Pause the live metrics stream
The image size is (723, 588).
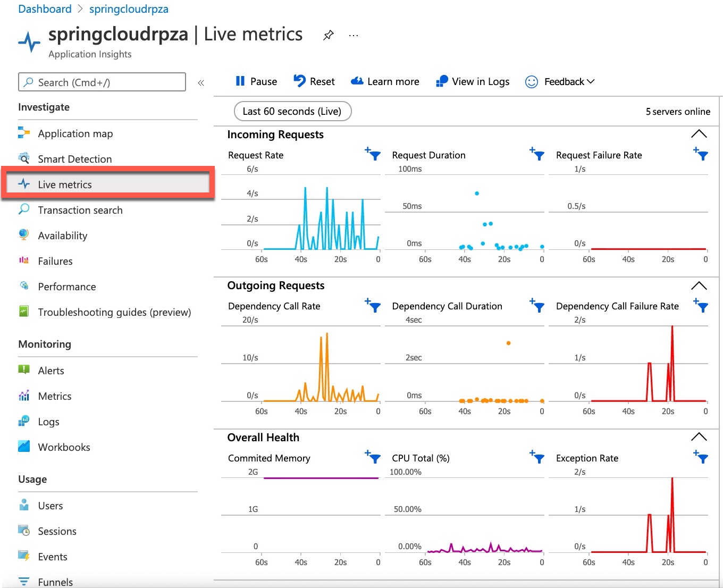(x=256, y=81)
